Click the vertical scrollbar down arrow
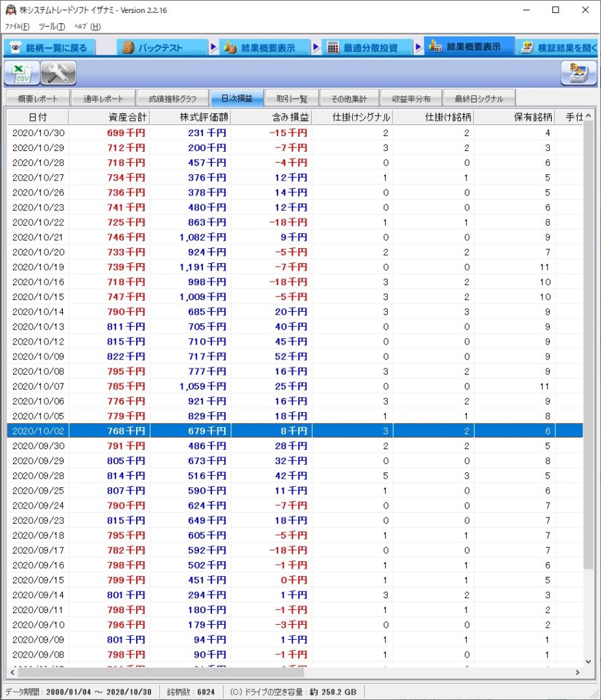601x700 pixels. point(589,661)
